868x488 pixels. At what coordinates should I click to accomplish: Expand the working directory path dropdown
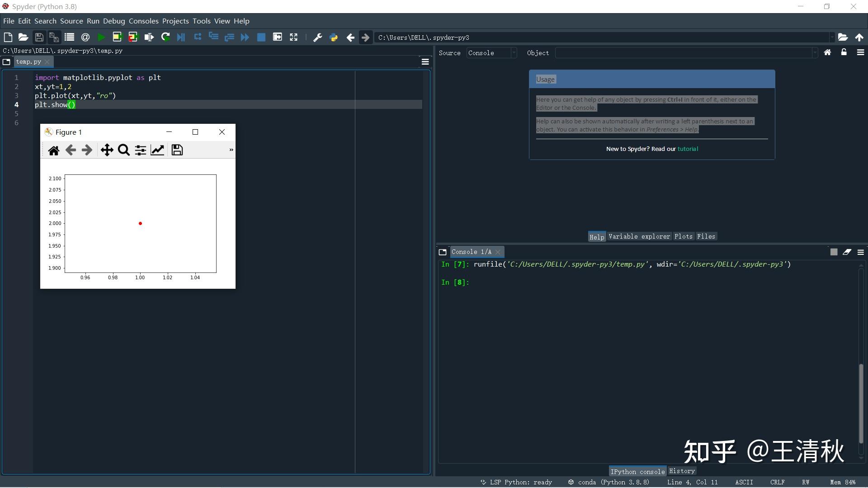click(832, 38)
